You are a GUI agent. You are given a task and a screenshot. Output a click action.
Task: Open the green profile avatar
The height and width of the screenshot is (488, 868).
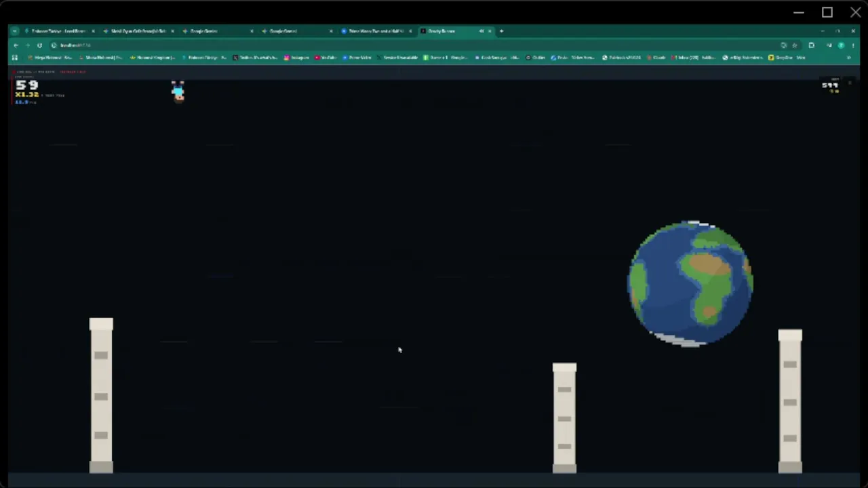(841, 45)
